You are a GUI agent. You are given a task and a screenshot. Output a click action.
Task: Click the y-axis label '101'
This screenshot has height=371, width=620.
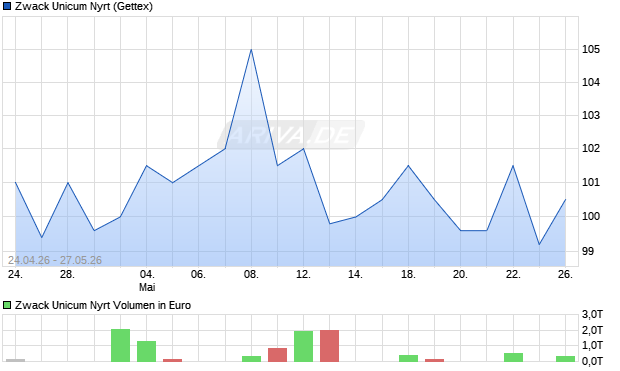pyautogui.click(x=591, y=182)
